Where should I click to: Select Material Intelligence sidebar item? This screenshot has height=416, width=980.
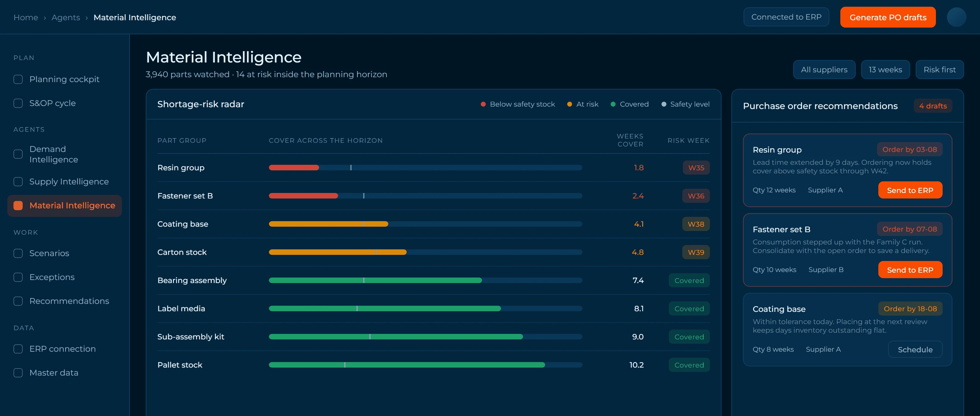[x=64, y=206]
